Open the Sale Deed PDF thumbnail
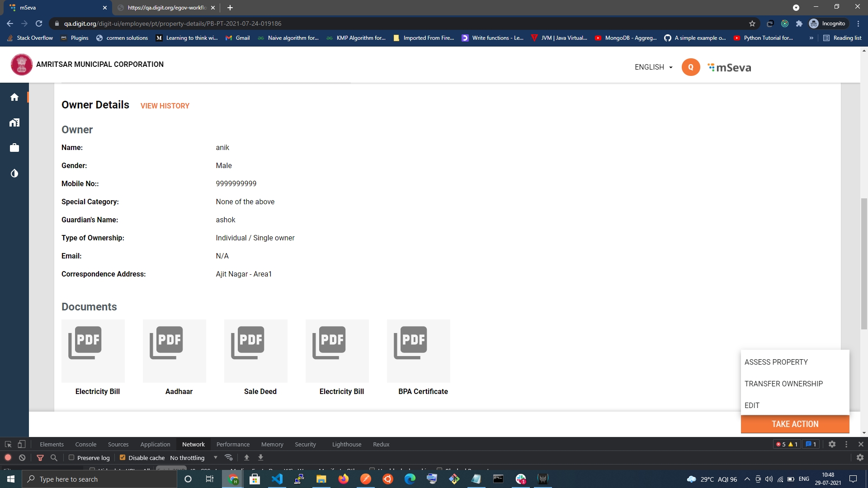Screen dimensions: 868x488 (256, 351)
